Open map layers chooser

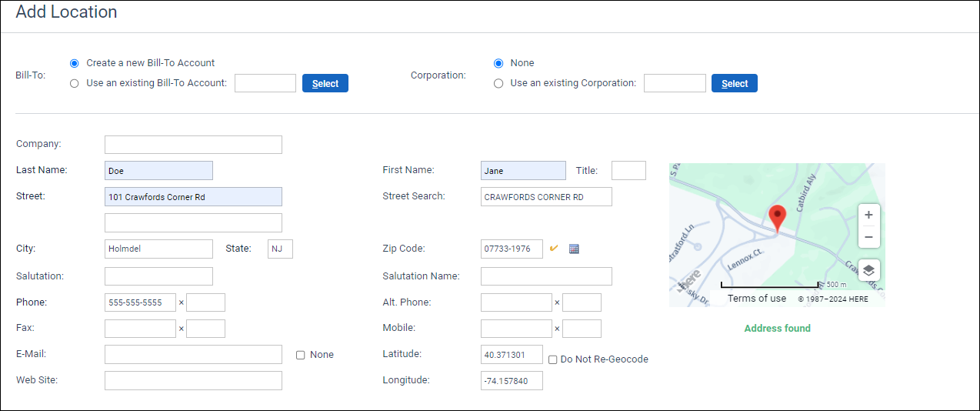868,270
